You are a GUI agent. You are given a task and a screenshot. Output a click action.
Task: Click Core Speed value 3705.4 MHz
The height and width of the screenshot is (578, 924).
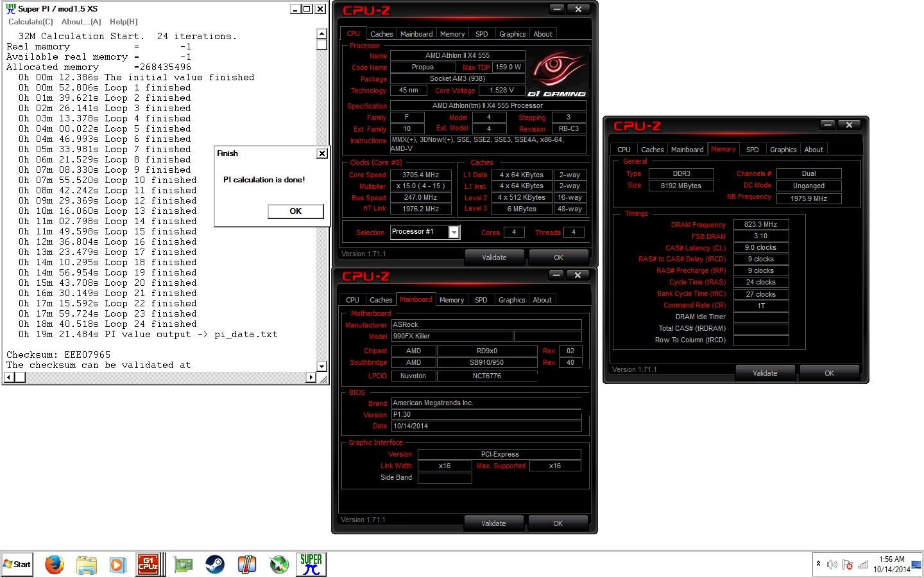click(420, 175)
